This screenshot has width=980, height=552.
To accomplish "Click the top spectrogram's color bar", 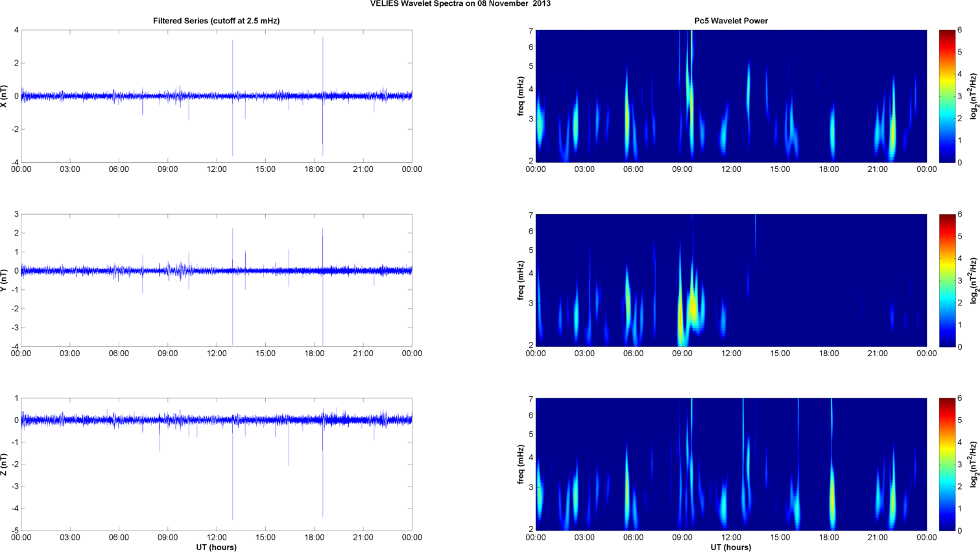I will (x=947, y=96).
